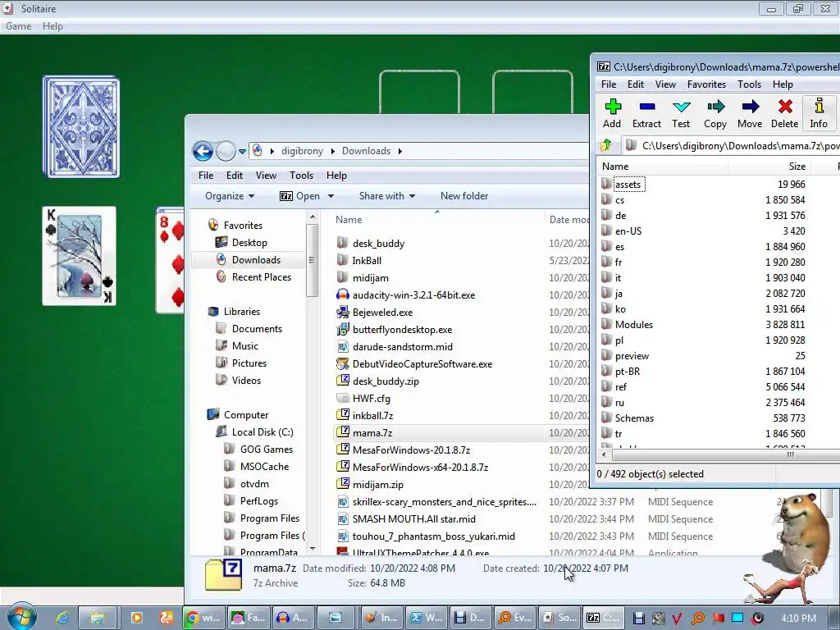Image resolution: width=840 pixels, height=630 pixels.
Task: Select the Modules folder in 7-Zip
Action: (633, 325)
